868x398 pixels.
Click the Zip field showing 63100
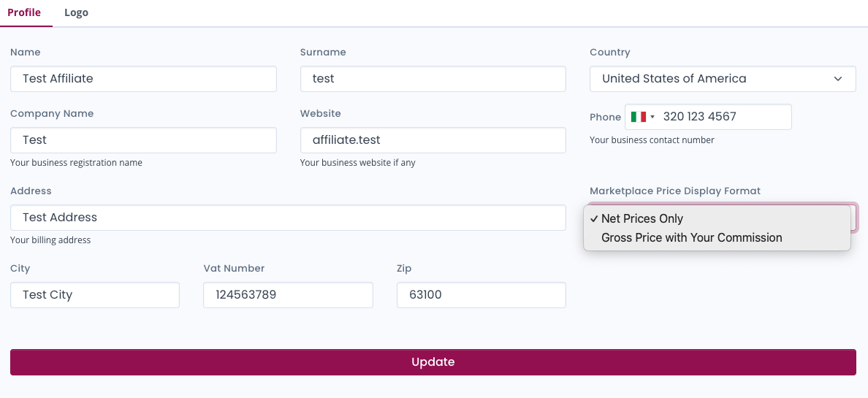pos(481,295)
